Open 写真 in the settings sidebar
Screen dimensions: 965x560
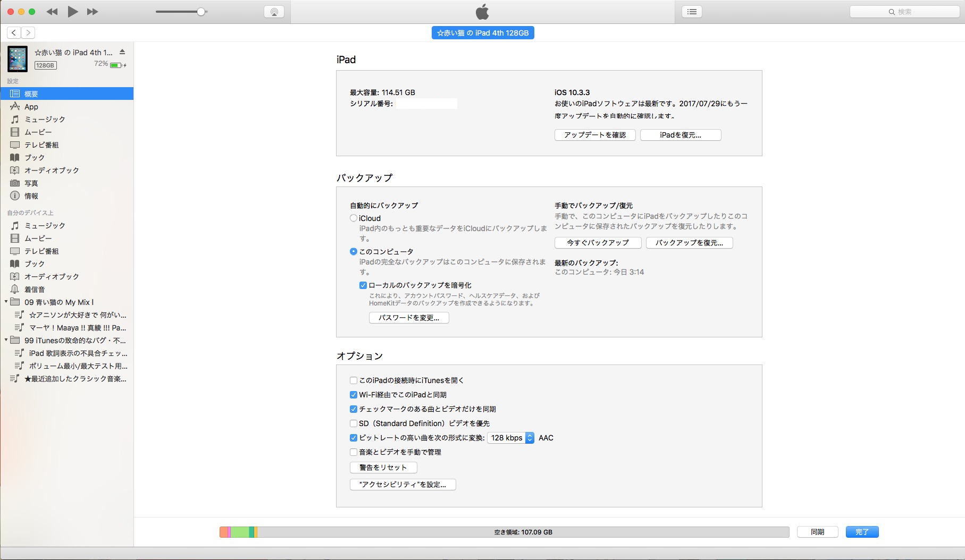[x=31, y=183]
